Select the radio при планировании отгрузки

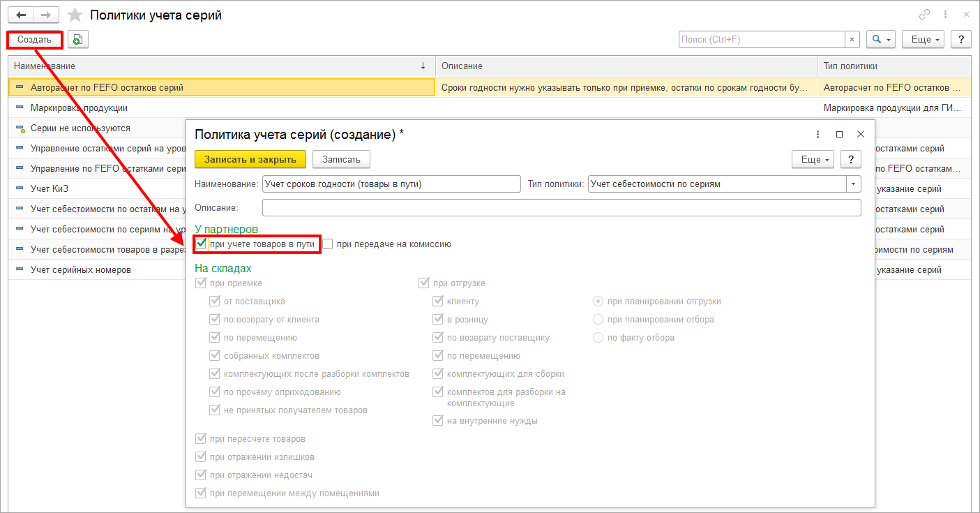tap(598, 302)
